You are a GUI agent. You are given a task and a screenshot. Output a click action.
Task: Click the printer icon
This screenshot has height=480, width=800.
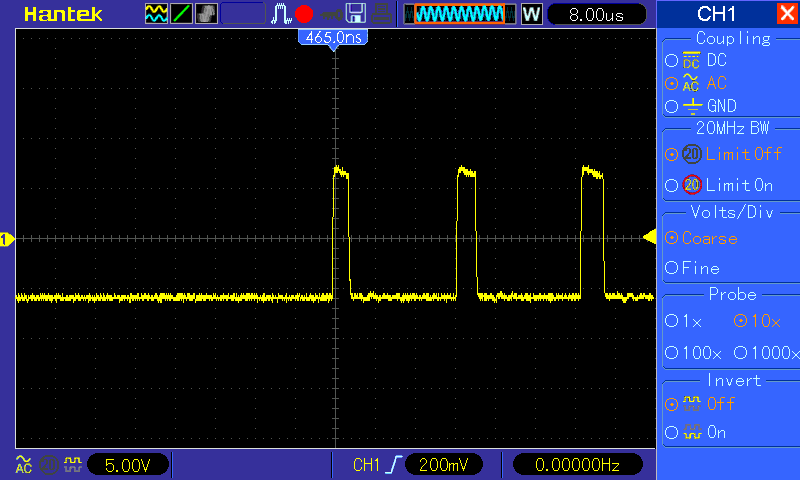point(381,14)
